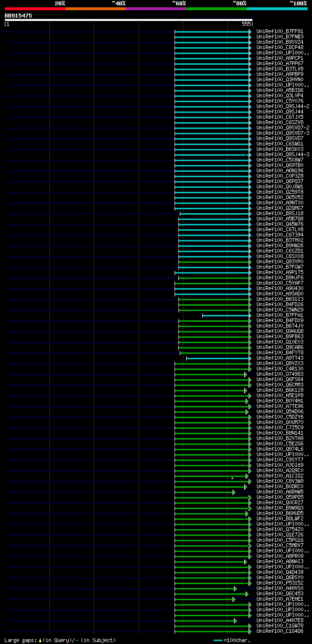Click the UniRef100_O74983 hit label
The width and height of the screenshot is (312, 644).
tap(280, 374)
